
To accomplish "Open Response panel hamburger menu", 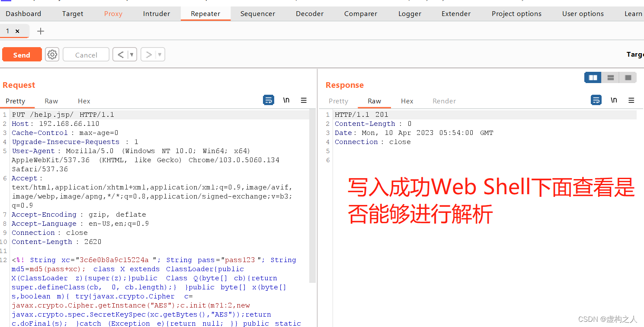I will [x=631, y=100].
